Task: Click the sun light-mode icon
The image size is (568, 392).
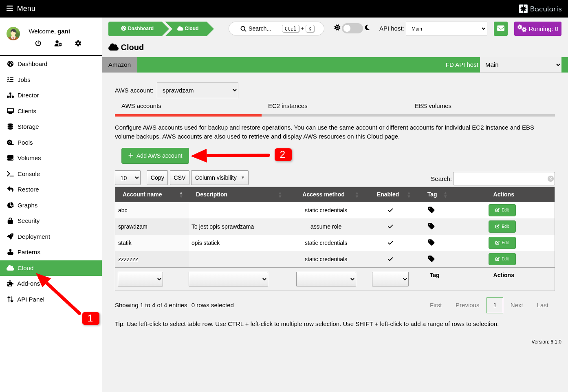Action: pyautogui.click(x=337, y=28)
